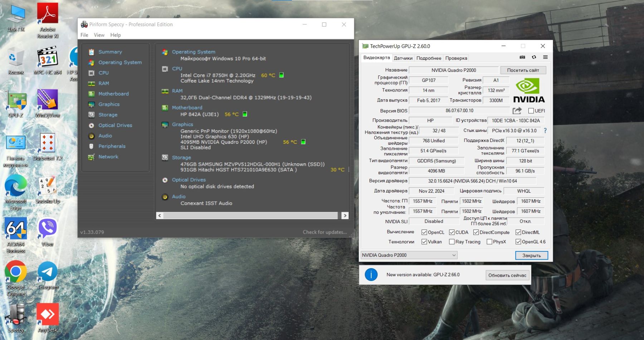Toggle the Vulkan checkbox
The image size is (644, 340).
[424, 242]
